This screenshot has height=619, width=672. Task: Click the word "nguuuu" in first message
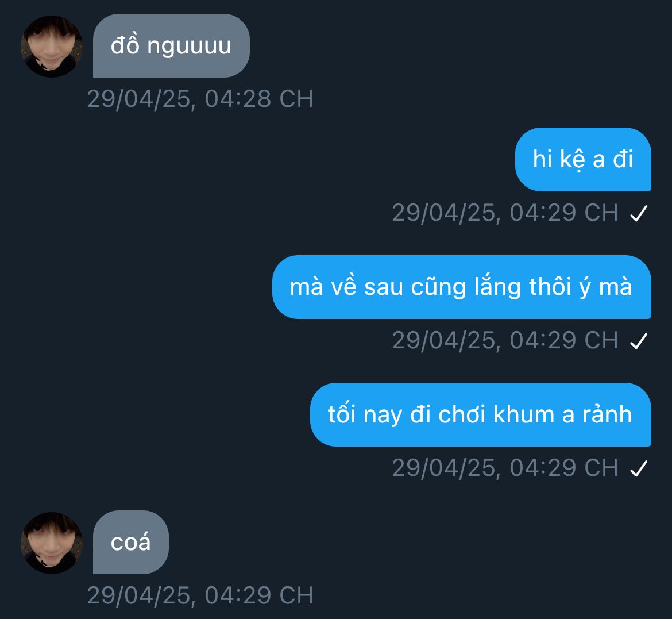tap(189, 47)
